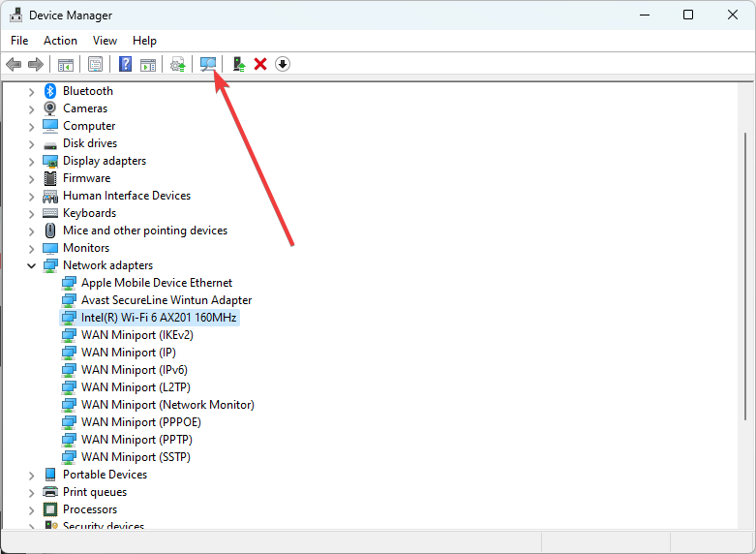Select WAN Miniport (IKEv2)
This screenshot has height=554, width=756.
pos(136,335)
